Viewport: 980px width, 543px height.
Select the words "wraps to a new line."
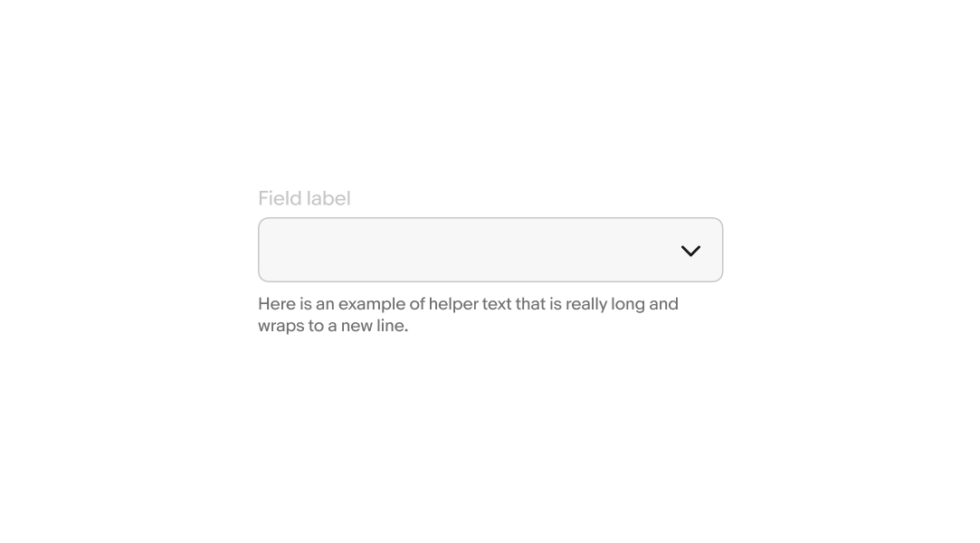click(x=333, y=326)
